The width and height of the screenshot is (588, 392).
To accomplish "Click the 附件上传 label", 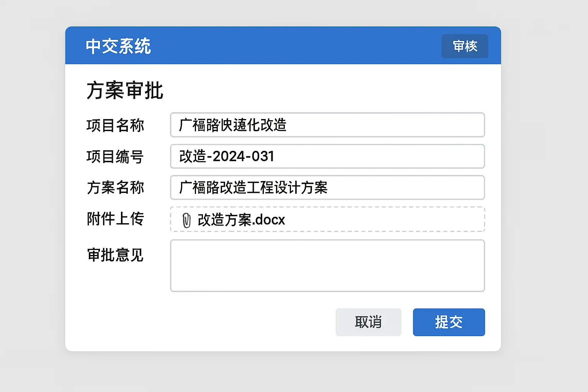I will (115, 219).
